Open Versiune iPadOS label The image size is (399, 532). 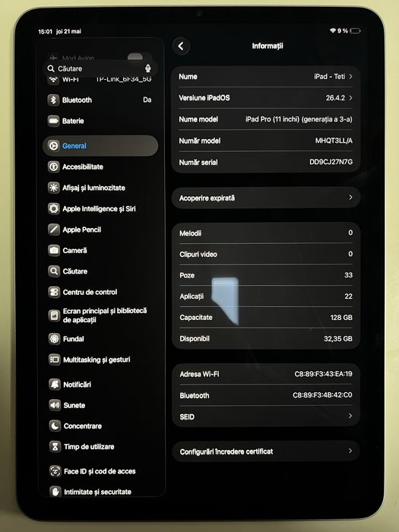point(204,98)
